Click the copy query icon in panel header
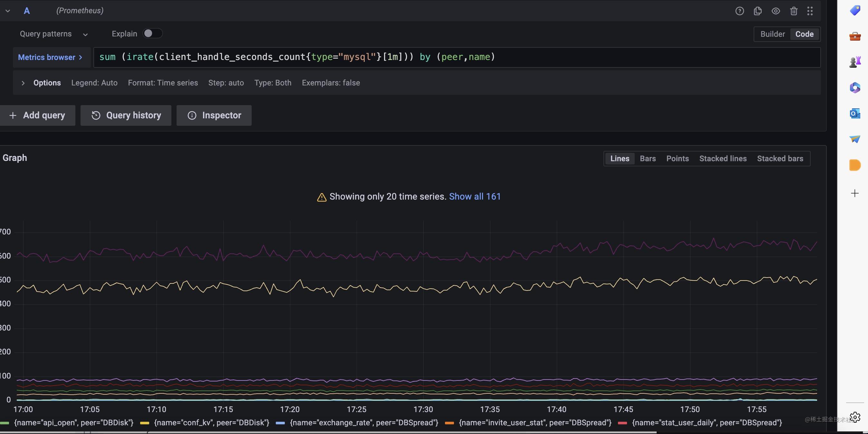The image size is (868, 434). pos(757,11)
